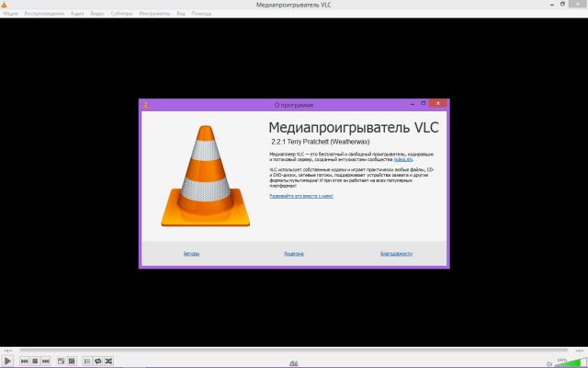Screen dimensions: 588x368
Task: Open the Инструменты menu
Action: coord(154,14)
